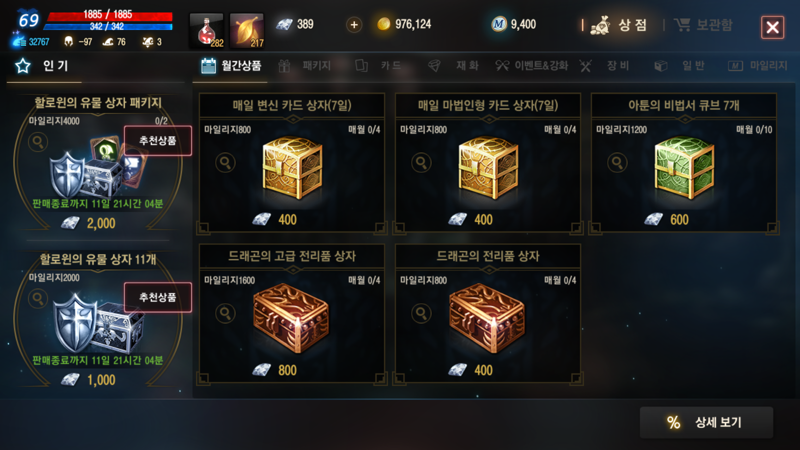Click the magnifier on 드래곤의 고급 전리품 상자
Image resolution: width=800 pixels, height=450 pixels.
[x=225, y=313]
